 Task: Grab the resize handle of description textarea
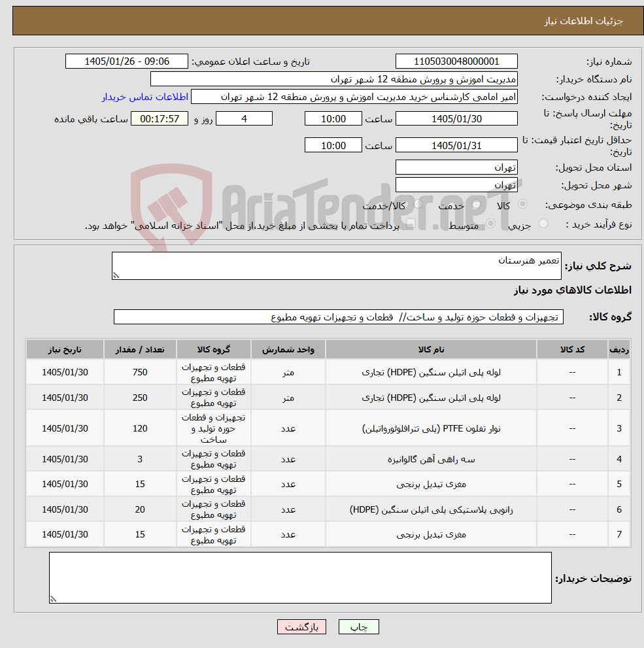pyautogui.click(x=116, y=275)
